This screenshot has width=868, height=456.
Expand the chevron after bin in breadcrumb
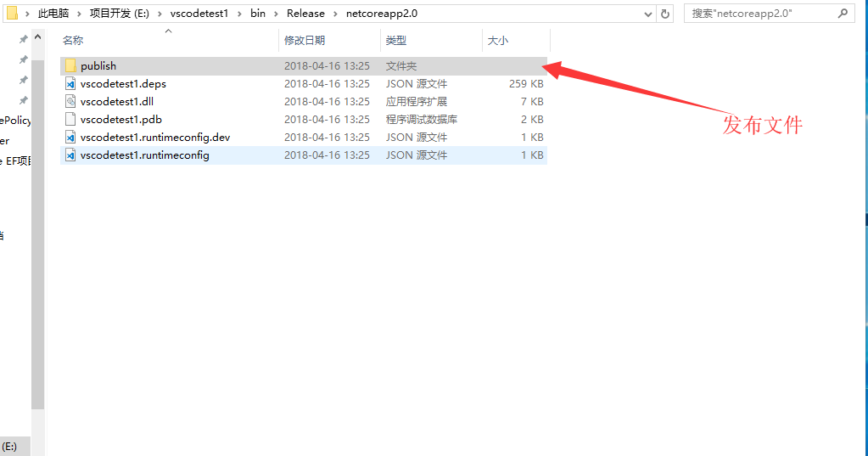tap(276, 14)
